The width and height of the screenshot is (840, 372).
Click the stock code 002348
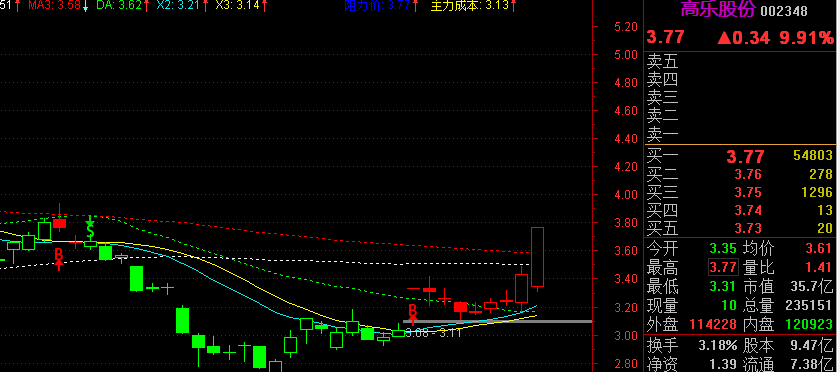pyautogui.click(x=784, y=11)
